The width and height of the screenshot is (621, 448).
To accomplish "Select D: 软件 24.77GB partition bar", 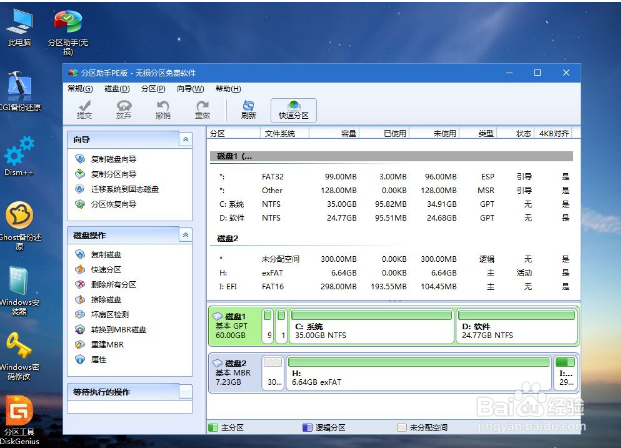I will pyautogui.click(x=516, y=326).
